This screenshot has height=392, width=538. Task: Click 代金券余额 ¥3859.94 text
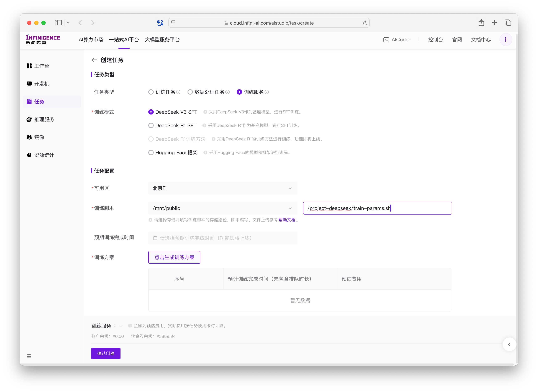(x=153, y=336)
